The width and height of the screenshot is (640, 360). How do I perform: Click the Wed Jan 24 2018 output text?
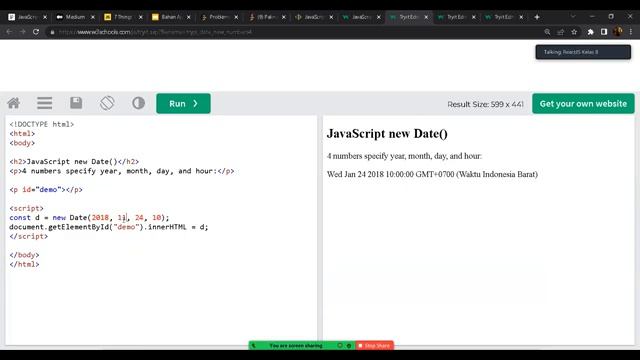pyautogui.click(x=432, y=174)
